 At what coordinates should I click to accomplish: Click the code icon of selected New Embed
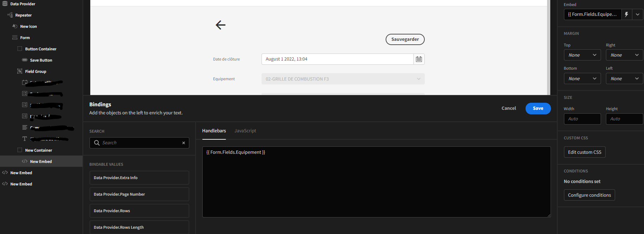click(25, 161)
